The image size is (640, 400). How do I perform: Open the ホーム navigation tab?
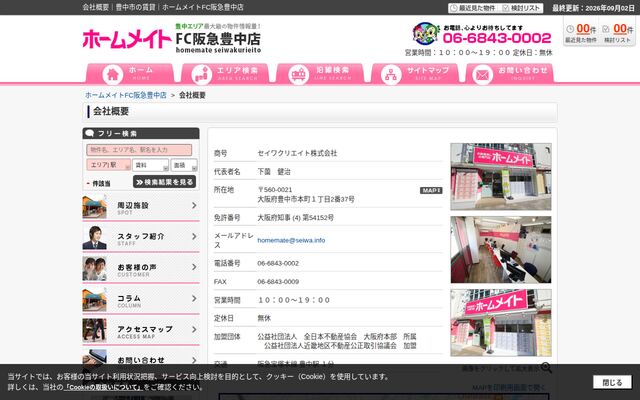coord(130,73)
